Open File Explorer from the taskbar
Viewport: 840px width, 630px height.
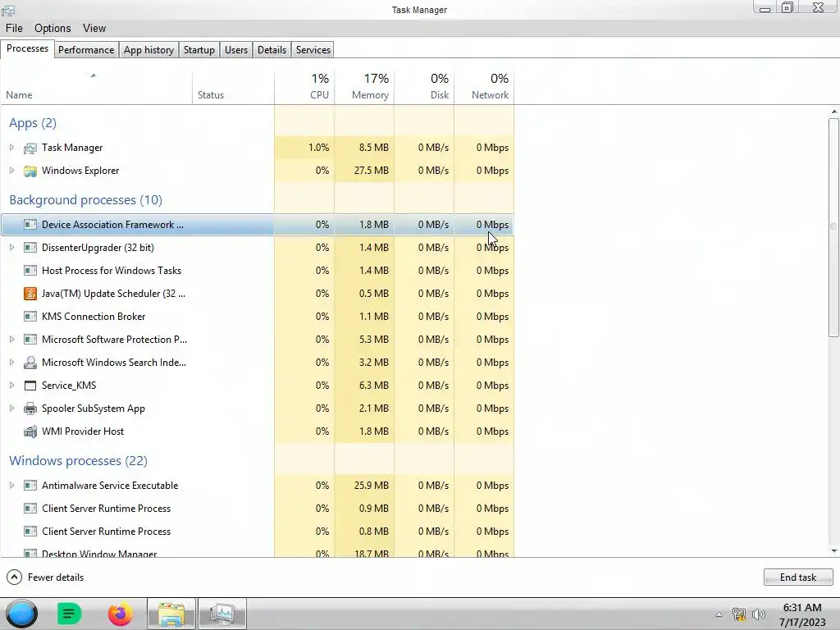[171, 614]
